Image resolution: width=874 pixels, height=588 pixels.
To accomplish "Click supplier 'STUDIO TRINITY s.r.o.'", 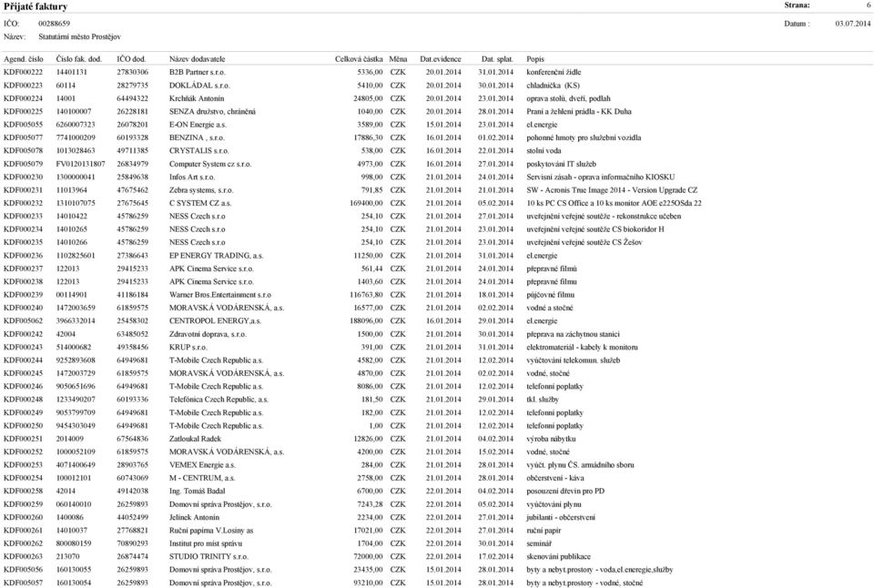I will click(x=208, y=557).
